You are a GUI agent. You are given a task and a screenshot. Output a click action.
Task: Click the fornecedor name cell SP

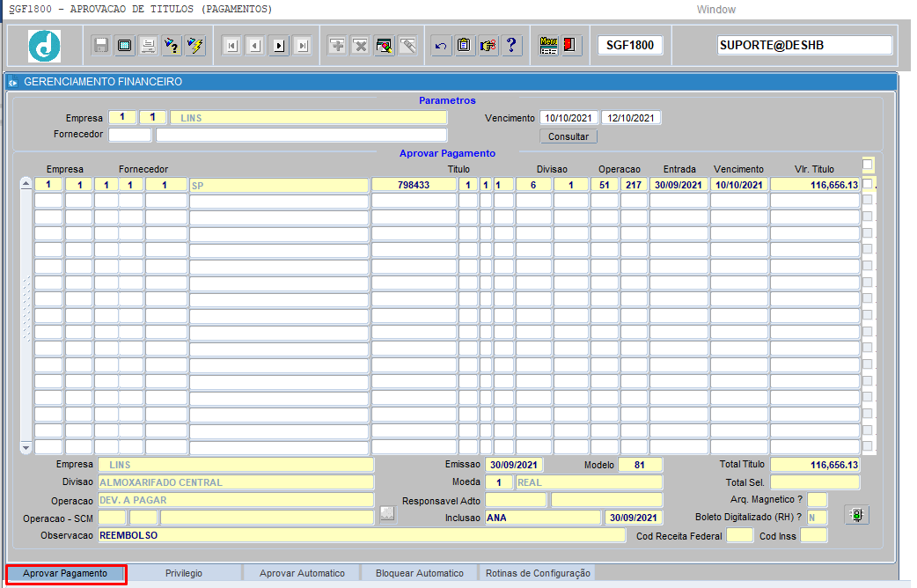[278, 185]
